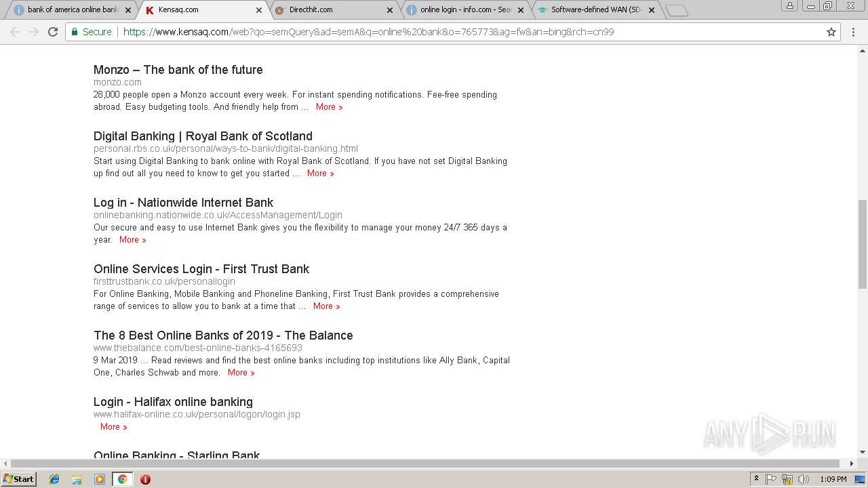Open Login - Halifax online banking result
The width and height of the screenshot is (868, 488).
click(173, 402)
